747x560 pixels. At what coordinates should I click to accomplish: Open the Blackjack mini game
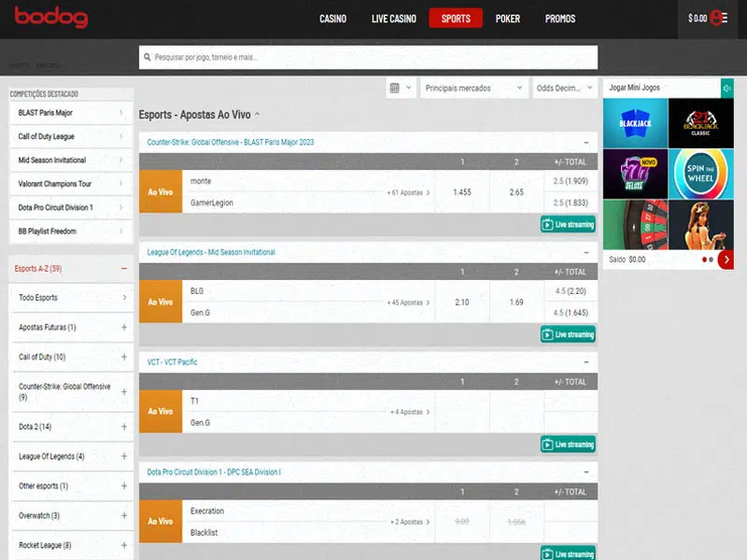[635, 123]
